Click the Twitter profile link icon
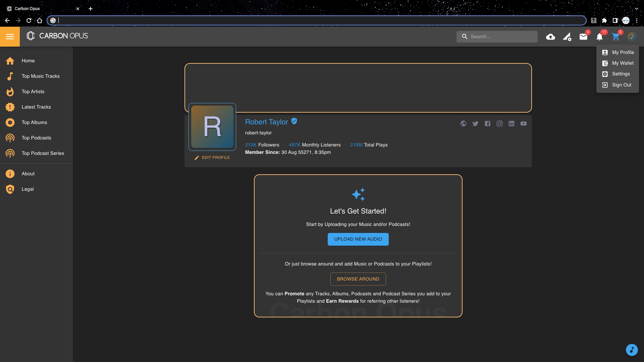This screenshot has height=362, width=644. (x=475, y=124)
